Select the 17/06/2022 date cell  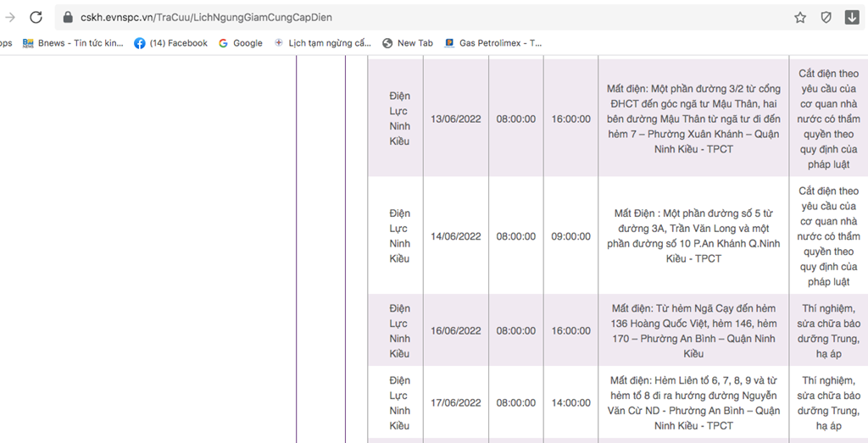455,403
